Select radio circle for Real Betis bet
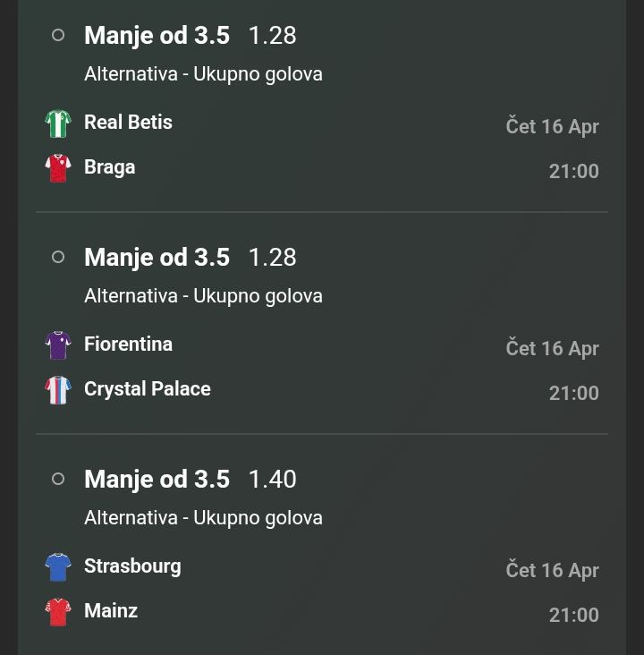Viewport: 644px width, 655px height. 58,35
